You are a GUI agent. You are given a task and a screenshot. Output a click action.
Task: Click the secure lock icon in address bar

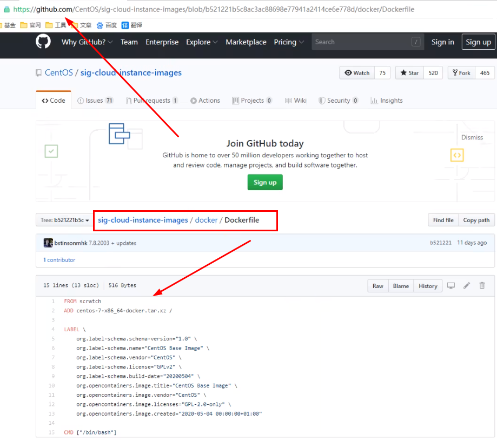point(6,9)
